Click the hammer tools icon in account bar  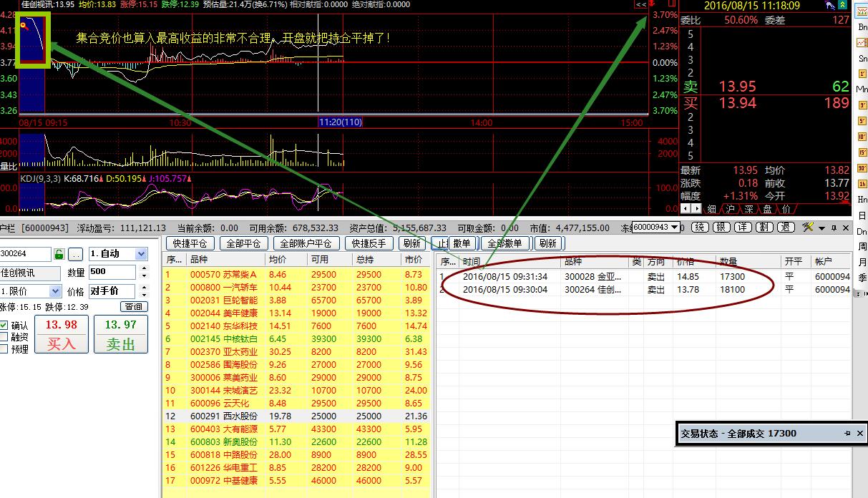tap(808, 228)
